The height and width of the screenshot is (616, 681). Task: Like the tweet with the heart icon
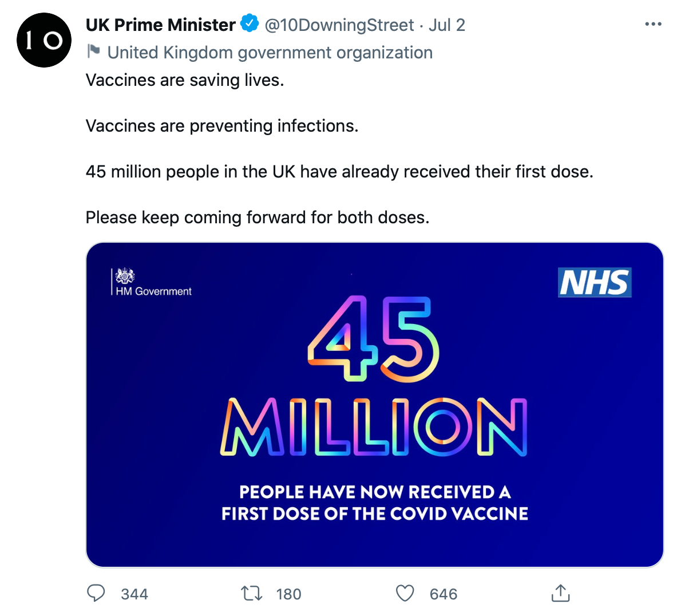(x=405, y=593)
